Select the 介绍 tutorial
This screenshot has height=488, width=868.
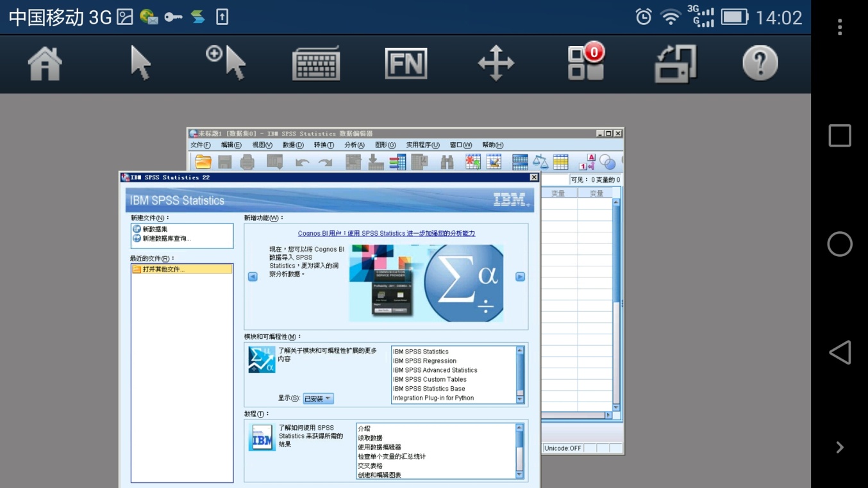click(364, 428)
